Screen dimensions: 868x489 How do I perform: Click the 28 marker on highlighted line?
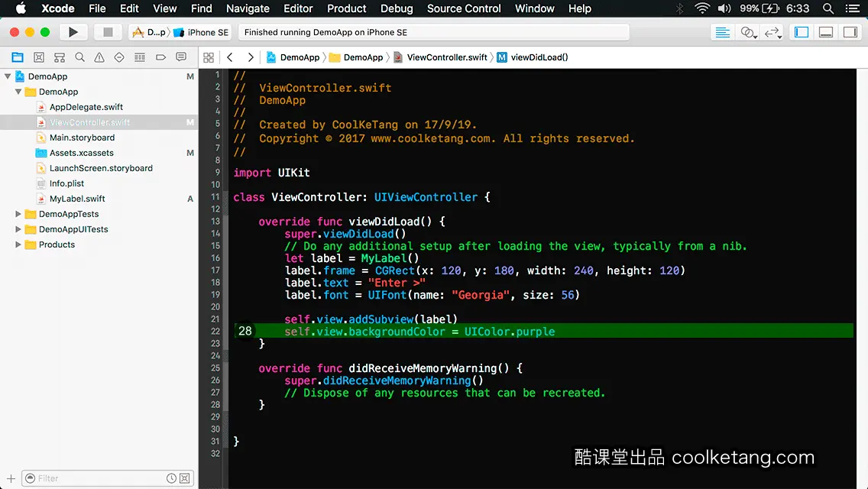(245, 331)
